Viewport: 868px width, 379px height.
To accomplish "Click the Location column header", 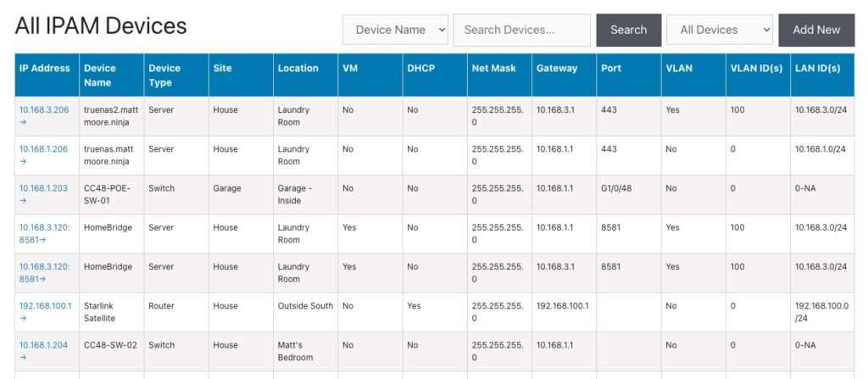I will [298, 68].
